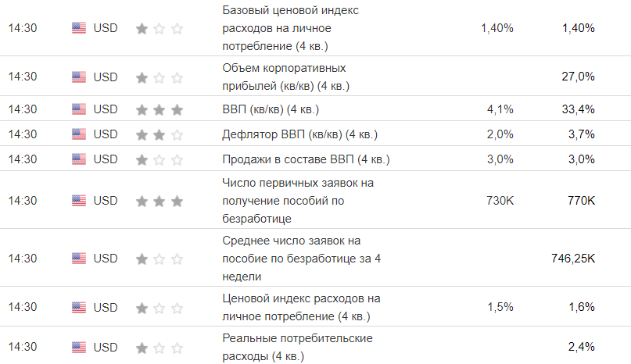Screen dimensions: 631x364
Task: Click the flag icon for Базовый ценовой индекс row
Action: (x=79, y=28)
